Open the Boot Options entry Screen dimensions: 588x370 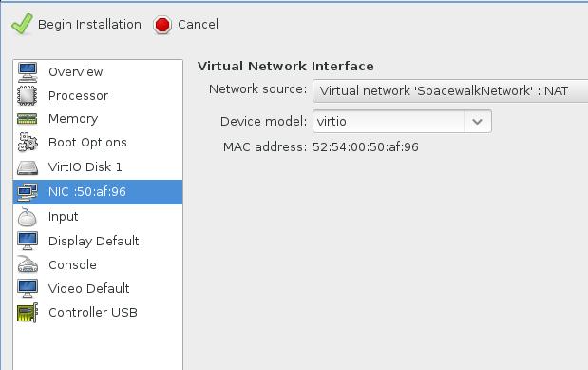click(x=98, y=143)
